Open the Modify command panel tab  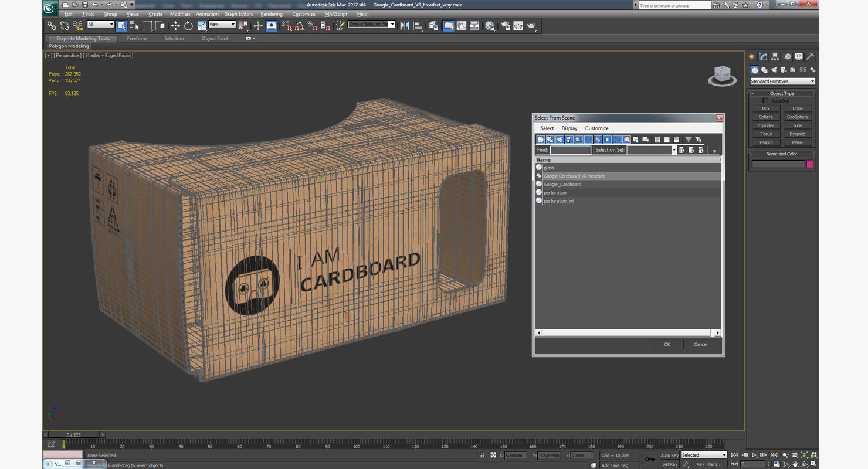763,57
